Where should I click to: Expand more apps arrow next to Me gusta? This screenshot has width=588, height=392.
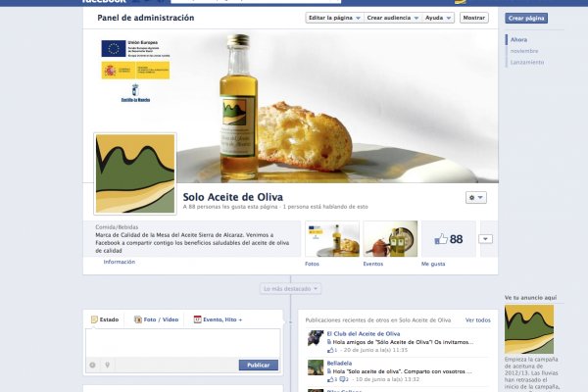click(485, 239)
